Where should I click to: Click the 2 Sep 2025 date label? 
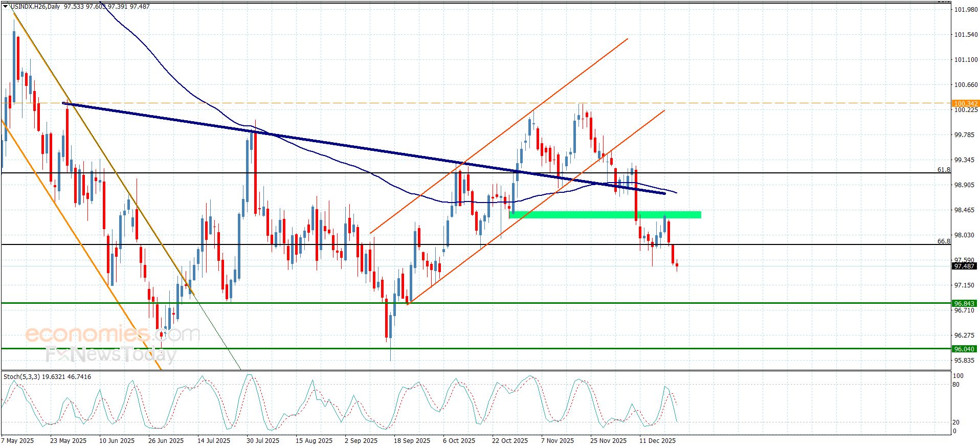pyautogui.click(x=361, y=441)
